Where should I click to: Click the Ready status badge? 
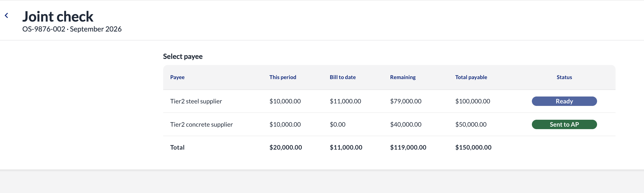pos(564,101)
